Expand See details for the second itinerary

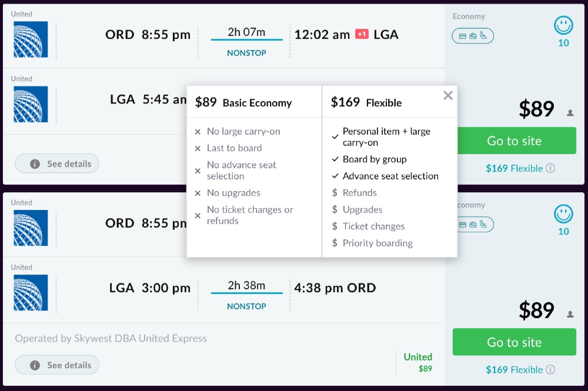pos(57,365)
